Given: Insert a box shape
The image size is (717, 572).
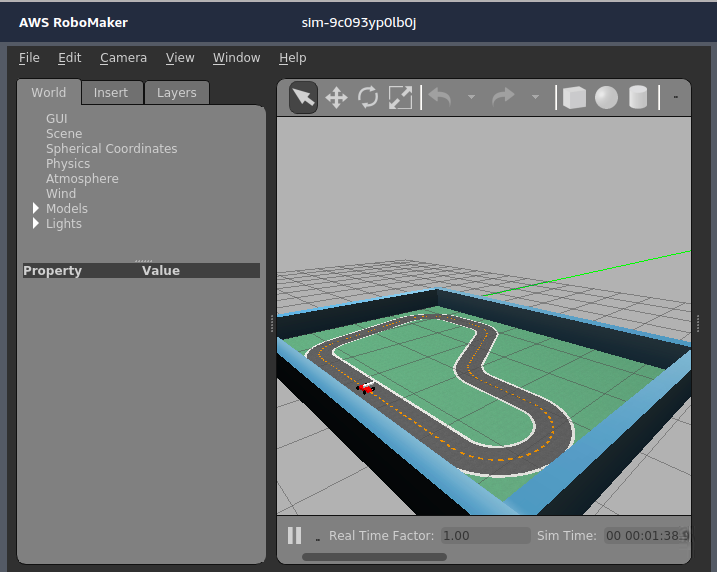Looking at the screenshot, I should coord(574,97).
